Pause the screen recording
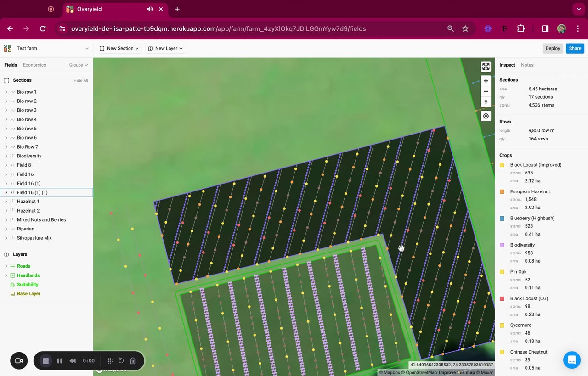This screenshot has width=588, height=376. tap(59, 361)
